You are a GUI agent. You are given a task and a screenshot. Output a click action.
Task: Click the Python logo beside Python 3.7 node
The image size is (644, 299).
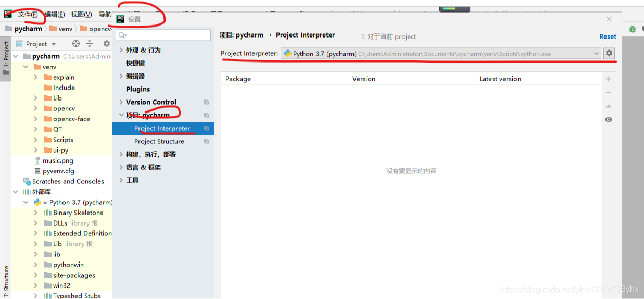(x=37, y=202)
